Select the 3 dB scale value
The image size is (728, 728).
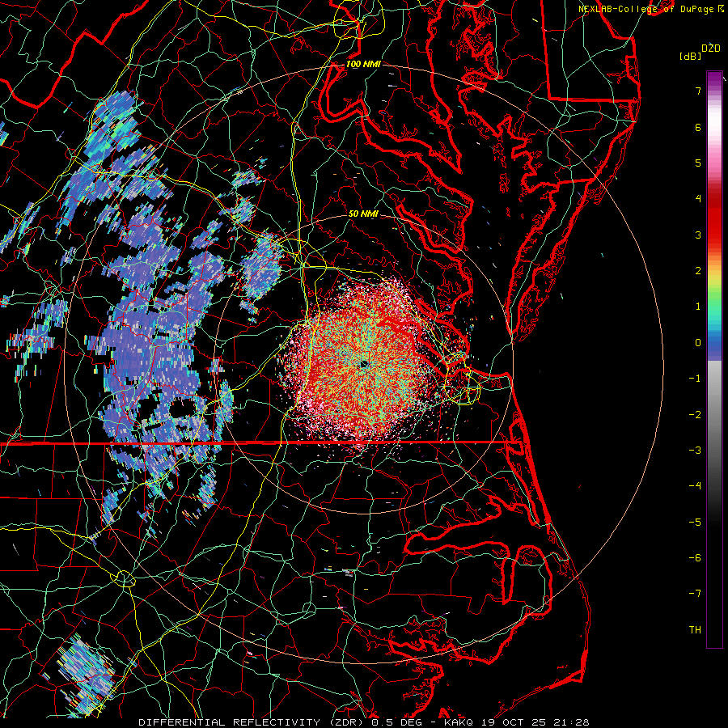point(698,235)
